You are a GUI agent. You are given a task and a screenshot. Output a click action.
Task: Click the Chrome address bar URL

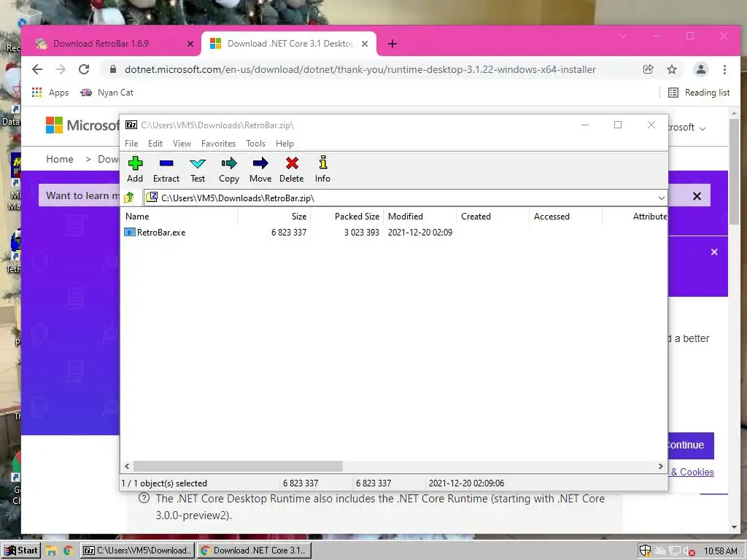click(360, 69)
